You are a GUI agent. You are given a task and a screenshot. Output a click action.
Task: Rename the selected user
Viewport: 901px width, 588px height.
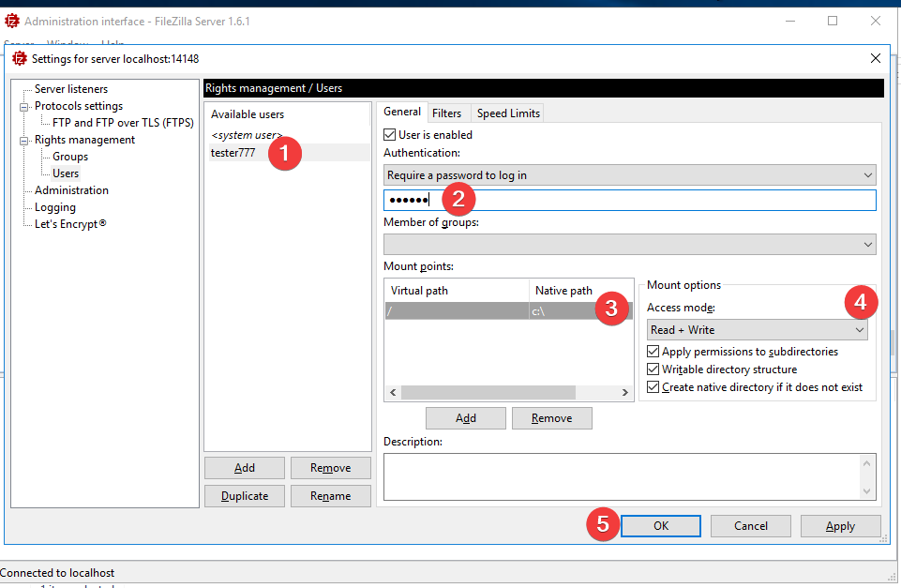point(330,496)
